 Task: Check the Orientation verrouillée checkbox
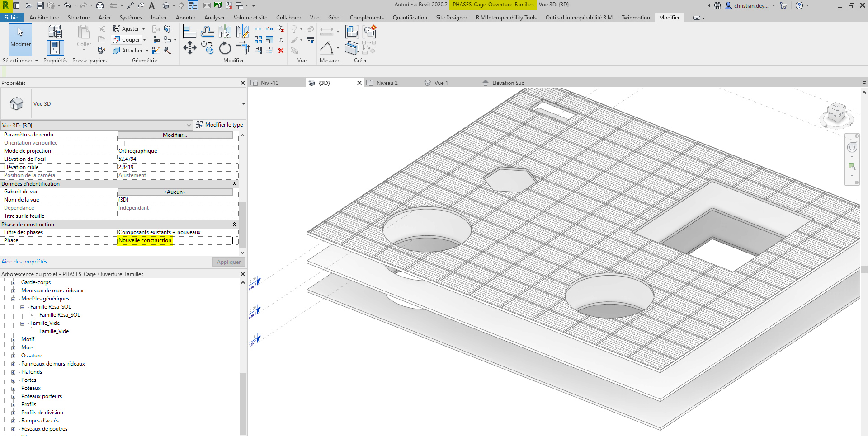pos(122,143)
